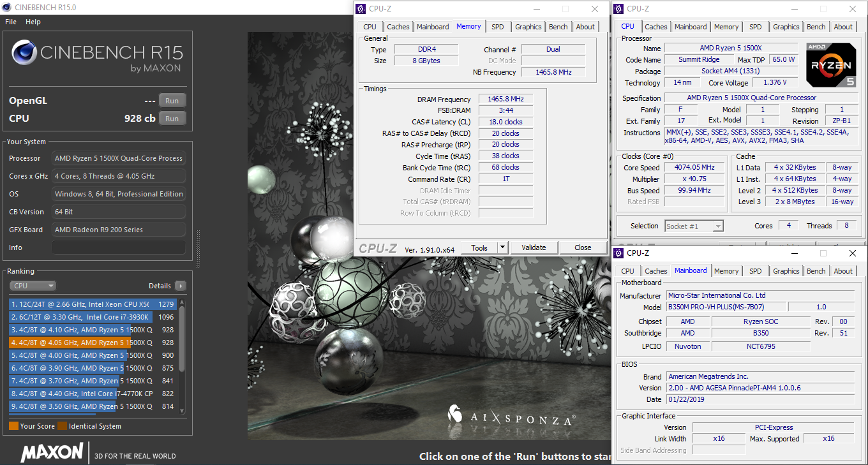Open the File menu in Cinebench
Screen dimensions: 868x465
tap(11, 22)
